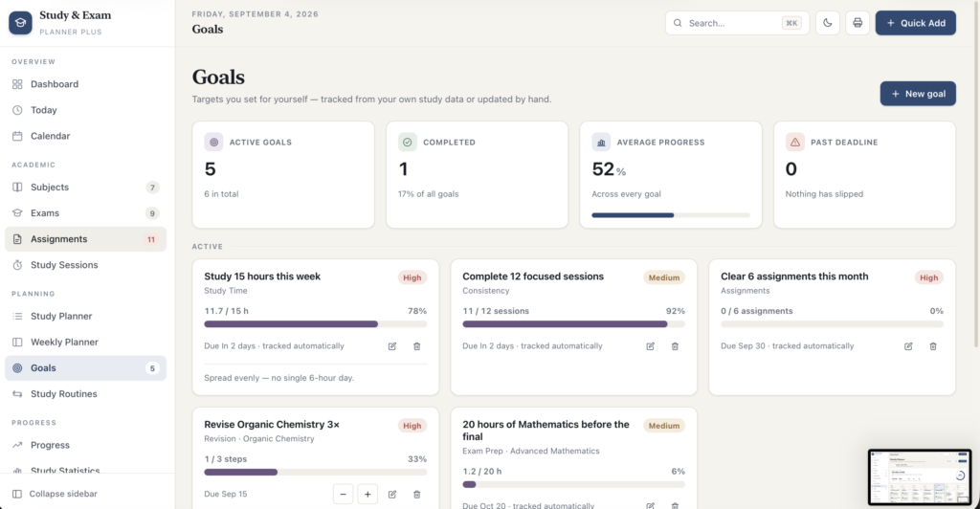The width and height of the screenshot is (980, 509).
Task: Open Dashboard in sidebar
Action: pos(85,84)
